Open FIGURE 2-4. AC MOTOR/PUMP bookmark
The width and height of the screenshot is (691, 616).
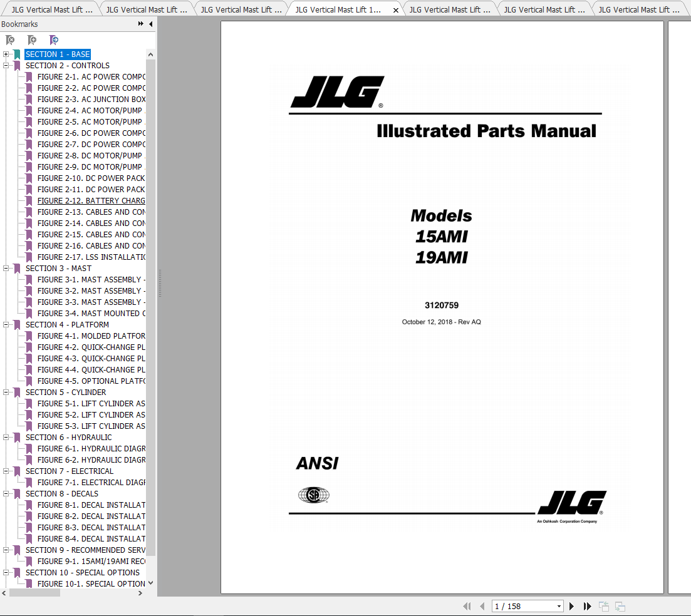90,111
